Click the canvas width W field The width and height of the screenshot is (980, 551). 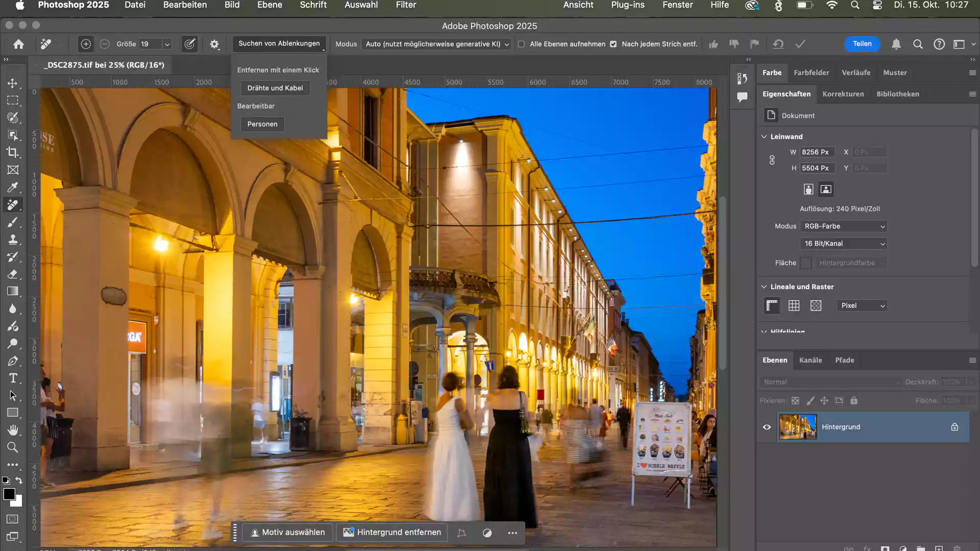(817, 152)
